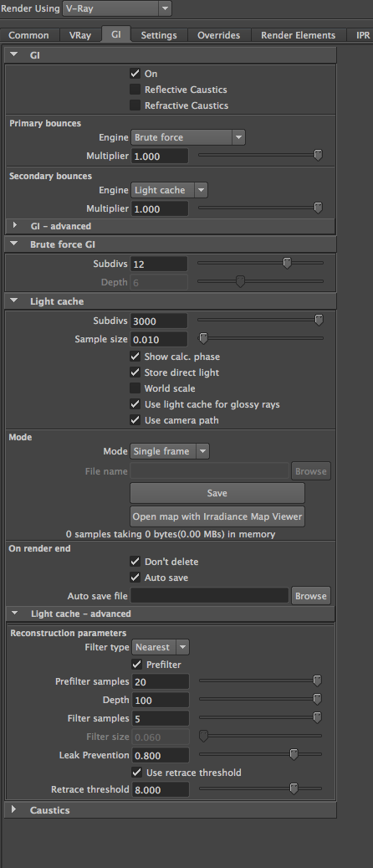Click the Filter samples slider

(x=260, y=717)
